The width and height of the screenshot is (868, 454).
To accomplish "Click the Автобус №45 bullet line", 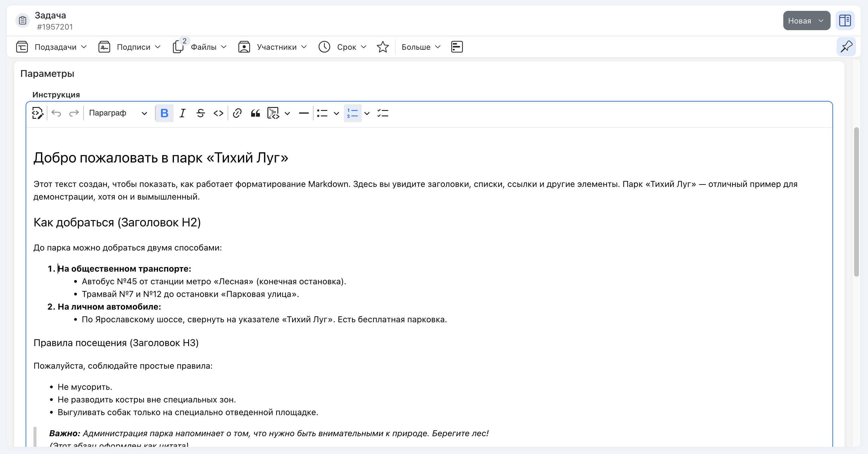I will pyautogui.click(x=214, y=282).
